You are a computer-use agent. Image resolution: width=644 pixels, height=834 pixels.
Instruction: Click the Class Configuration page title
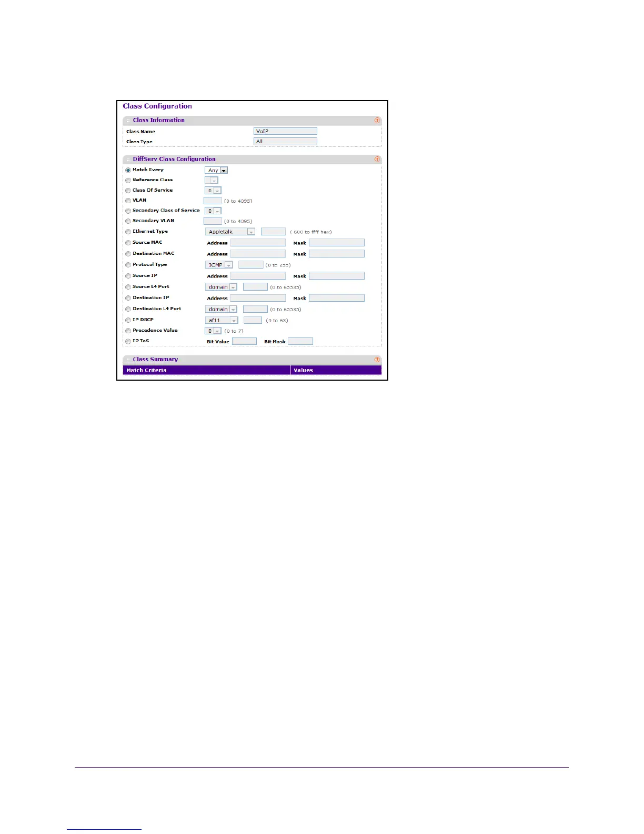[x=157, y=106]
